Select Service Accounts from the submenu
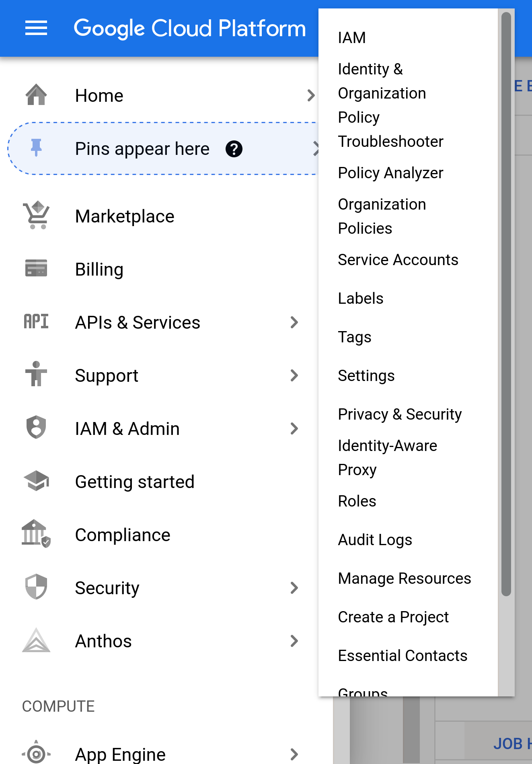Image resolution: width=532 pixels, height=764 pixels. pos(398,259)
